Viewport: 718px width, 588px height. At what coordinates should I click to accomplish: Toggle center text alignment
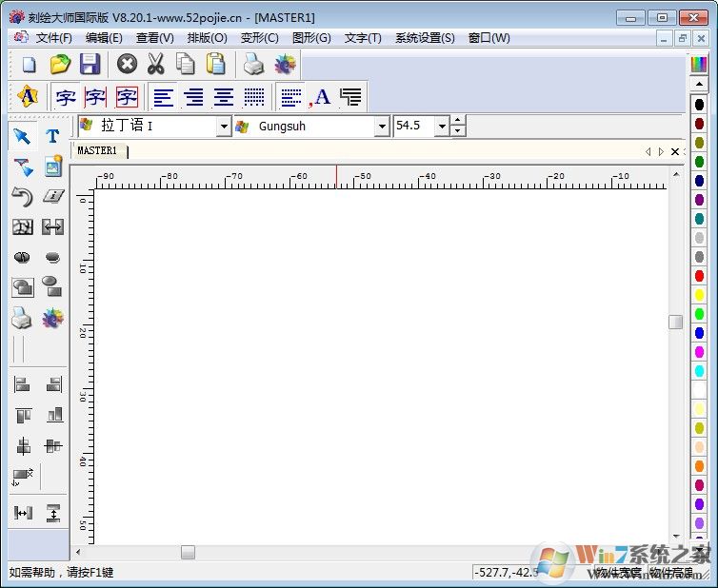point(224,97)
